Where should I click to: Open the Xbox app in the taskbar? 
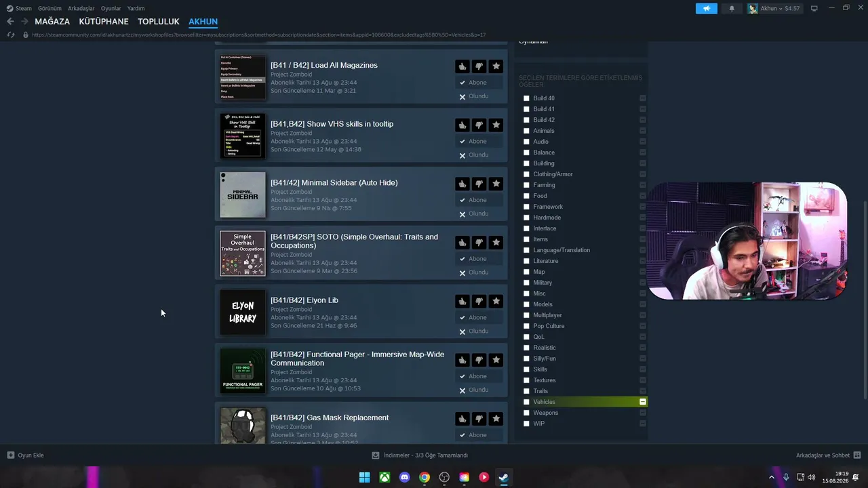tap(384, 477)
